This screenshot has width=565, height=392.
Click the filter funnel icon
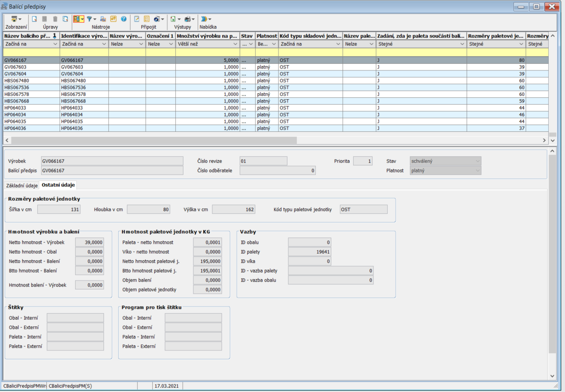pyautogui.click(x=89, y=19)
